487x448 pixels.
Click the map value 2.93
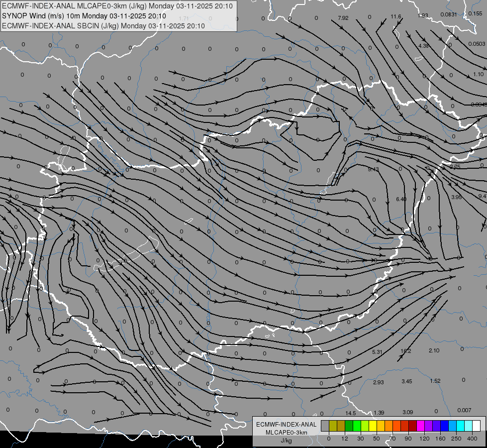[x=378, y=382]
